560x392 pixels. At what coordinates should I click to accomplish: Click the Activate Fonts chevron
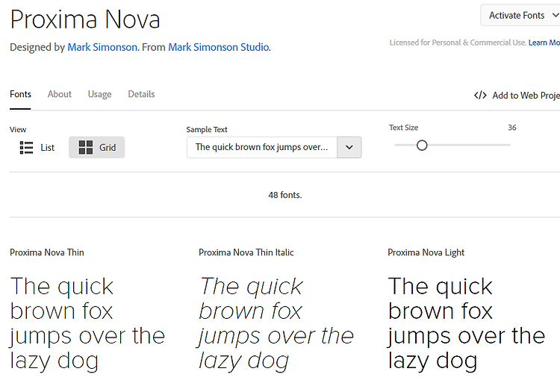point(556,16)
